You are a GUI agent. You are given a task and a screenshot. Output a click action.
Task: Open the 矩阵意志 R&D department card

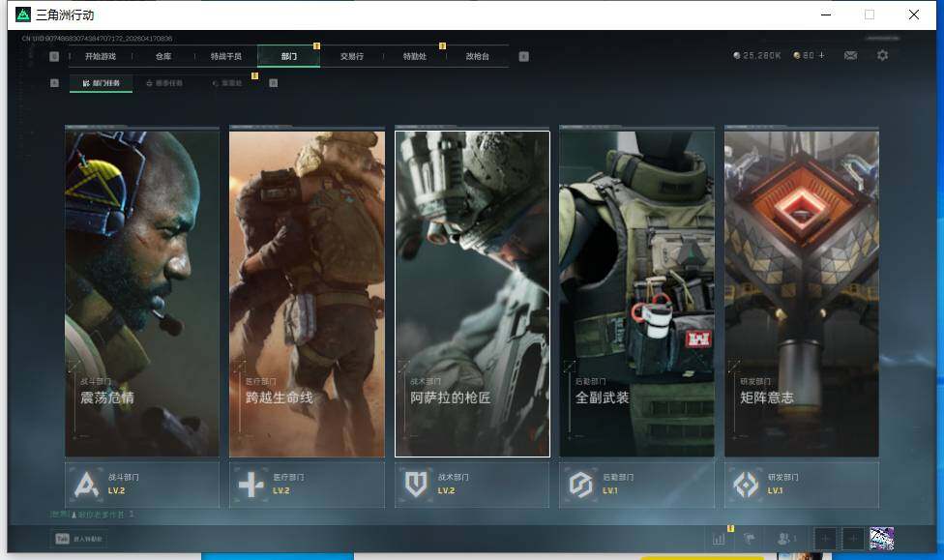(802, 294)
